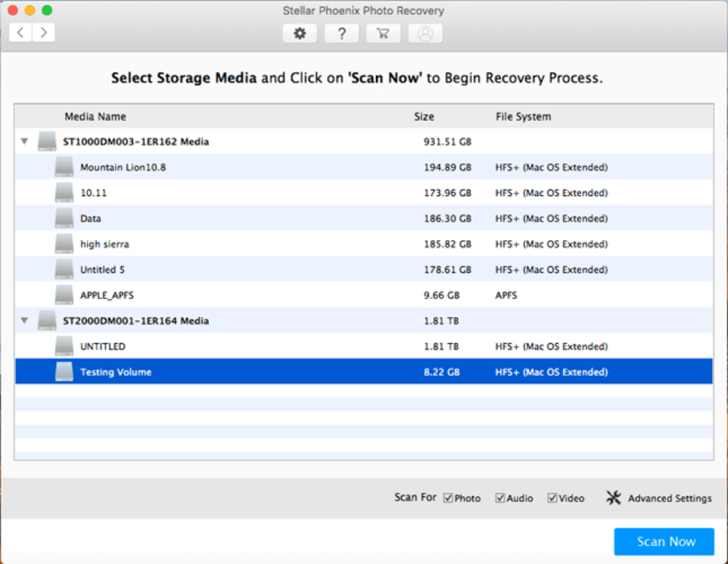Click the drive icon for ST2000DM001-1ER164 Media
The height and width of the screenshot is (564, 728).
47,320
